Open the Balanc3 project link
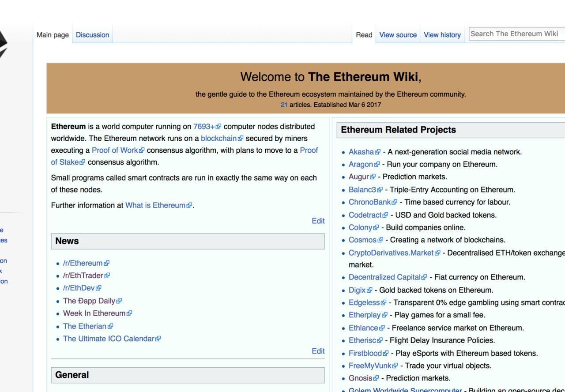The height and width of the screenshot is (392, 565). pyautogui.click(x=362, y=190)
